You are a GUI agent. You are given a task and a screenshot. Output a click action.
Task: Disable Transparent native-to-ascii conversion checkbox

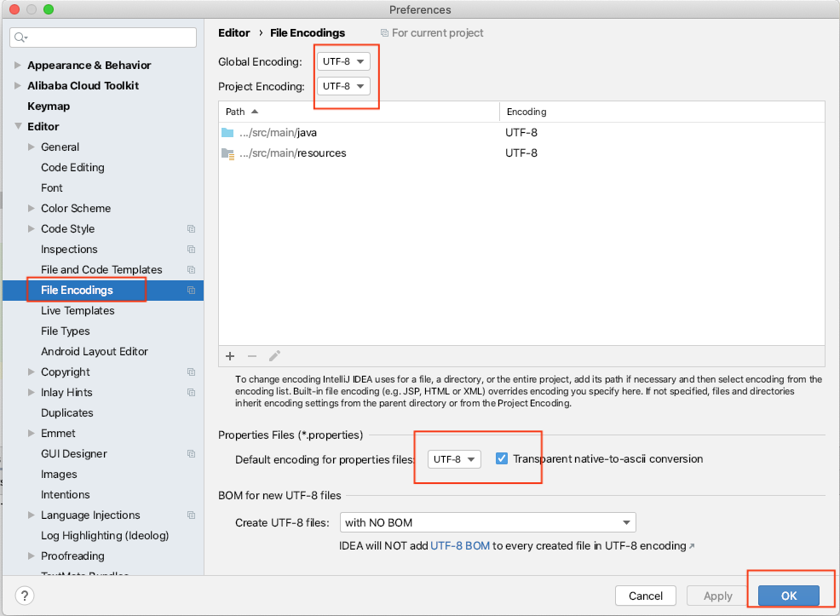coord(502,459)
